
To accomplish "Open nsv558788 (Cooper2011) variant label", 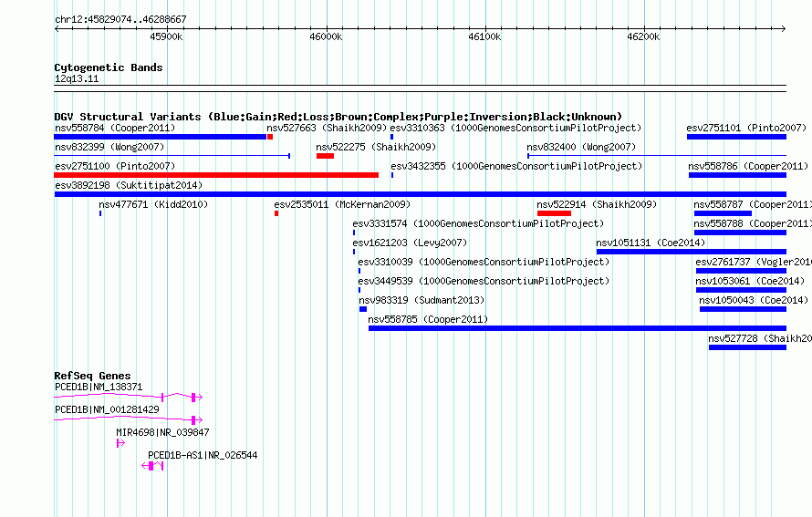I will pos(753,223).
